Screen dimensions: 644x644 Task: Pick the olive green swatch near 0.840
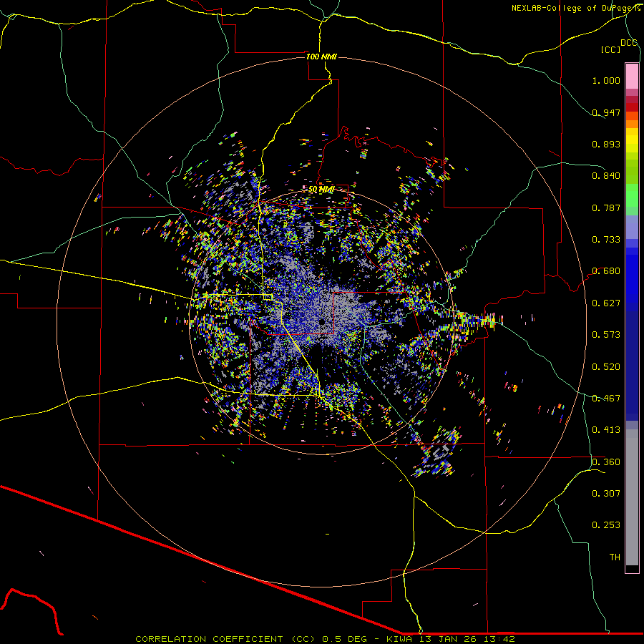[x=632, y=172]
